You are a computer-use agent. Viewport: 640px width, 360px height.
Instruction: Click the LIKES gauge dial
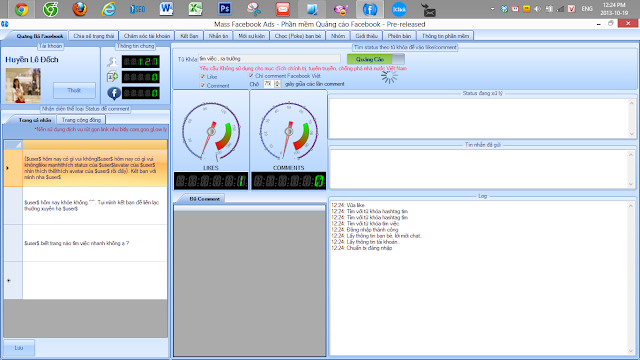211,131
